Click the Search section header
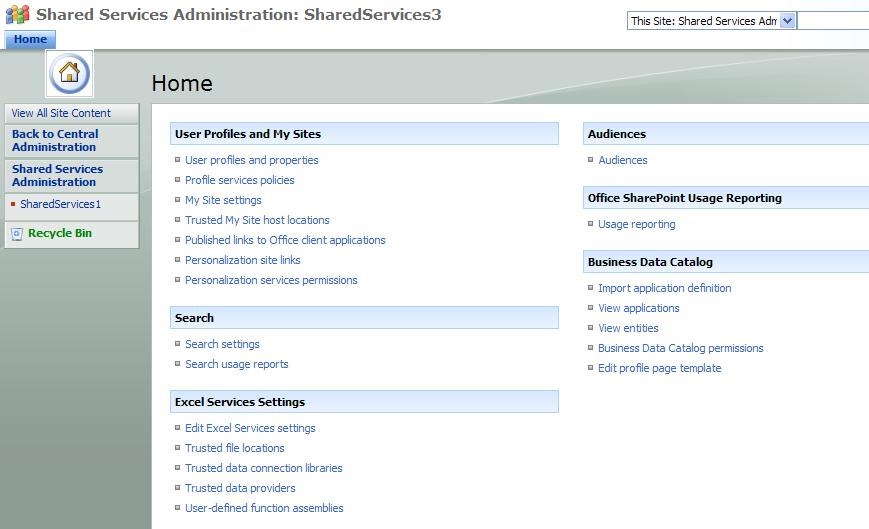Image resolution: width=869 pixels, height=529 pixels. tap(364, 318)
